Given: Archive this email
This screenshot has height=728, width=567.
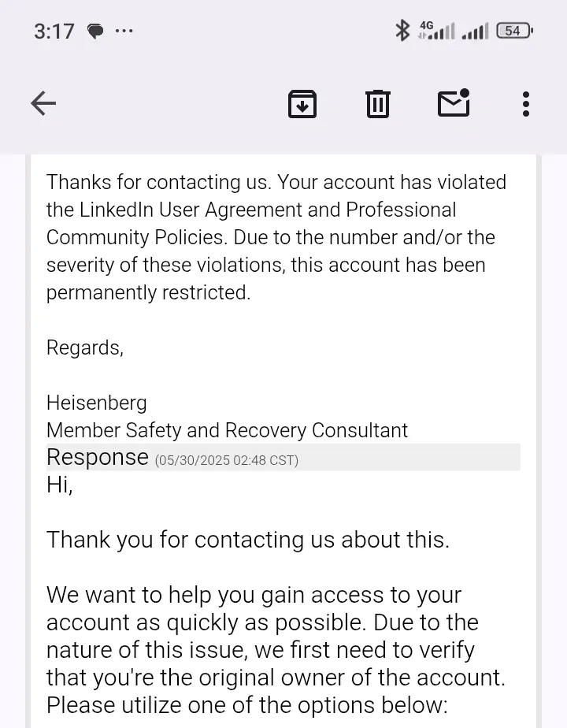Looking at the screenshot, I should pos(302,103).
